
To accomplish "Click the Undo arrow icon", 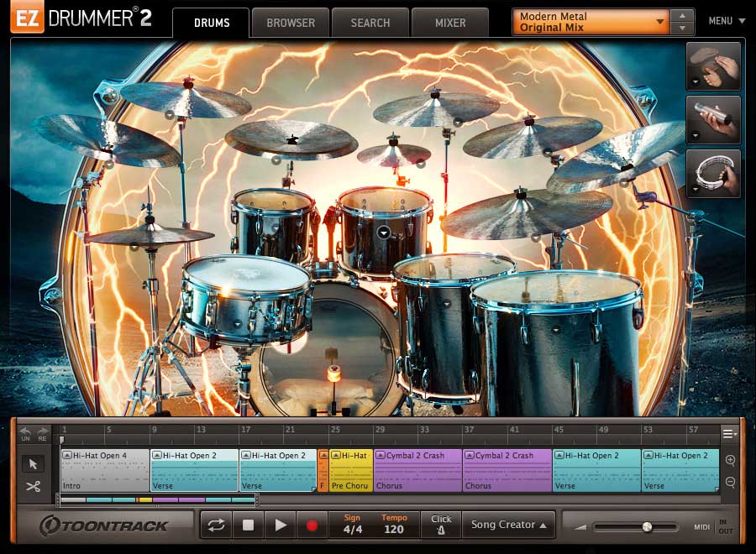I will click(25, 433).
